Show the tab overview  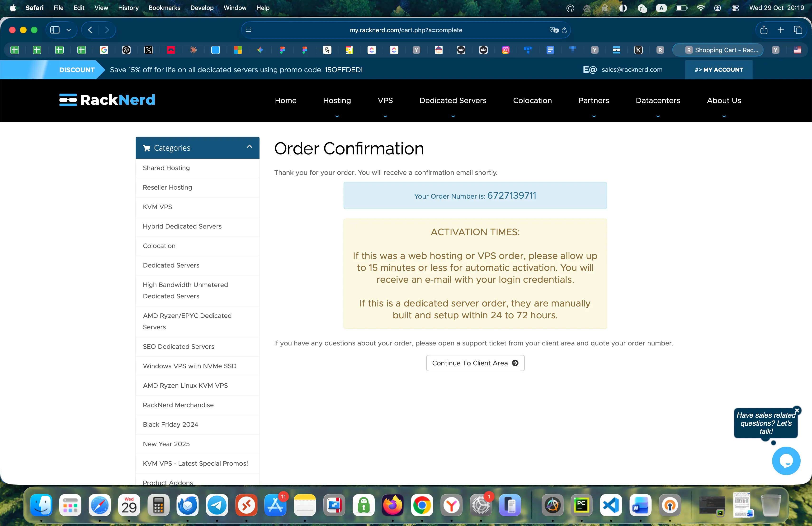(x=798, y=30)
